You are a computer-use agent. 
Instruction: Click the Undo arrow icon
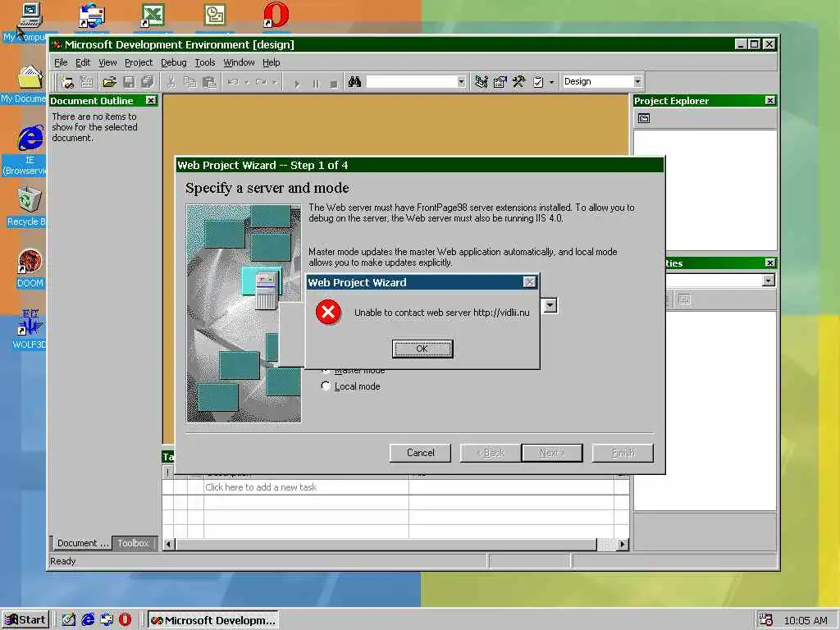click(x=233, y=82)
